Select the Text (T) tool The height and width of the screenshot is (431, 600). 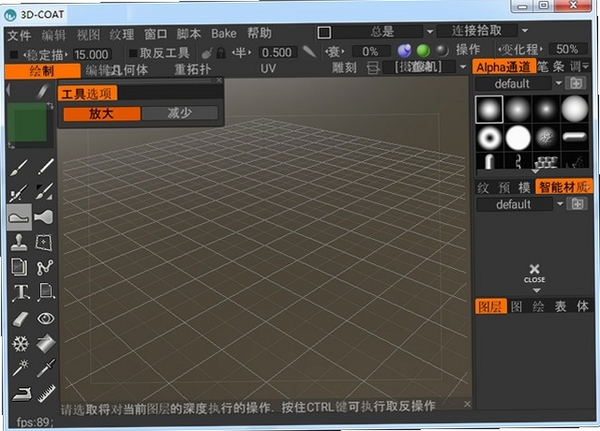(20, 292)
